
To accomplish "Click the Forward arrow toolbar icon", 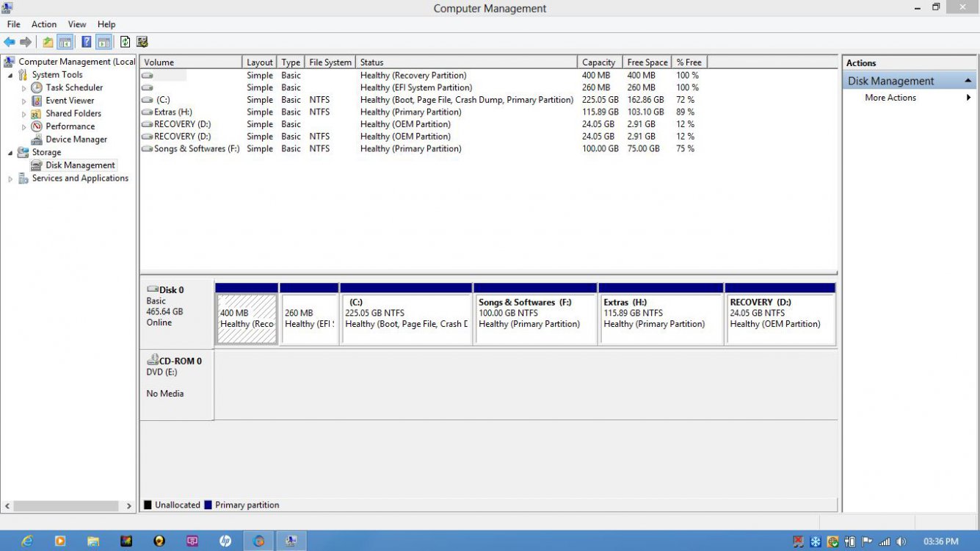I will tap(26, 42).
